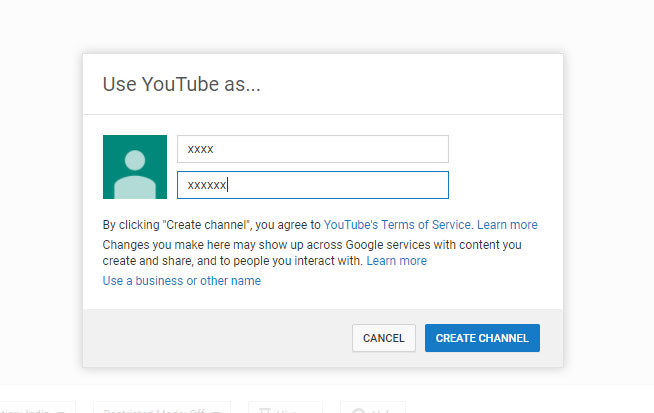
Task: Open the Restricted Mode dropdown behind dialog
Action: point(162,408)
